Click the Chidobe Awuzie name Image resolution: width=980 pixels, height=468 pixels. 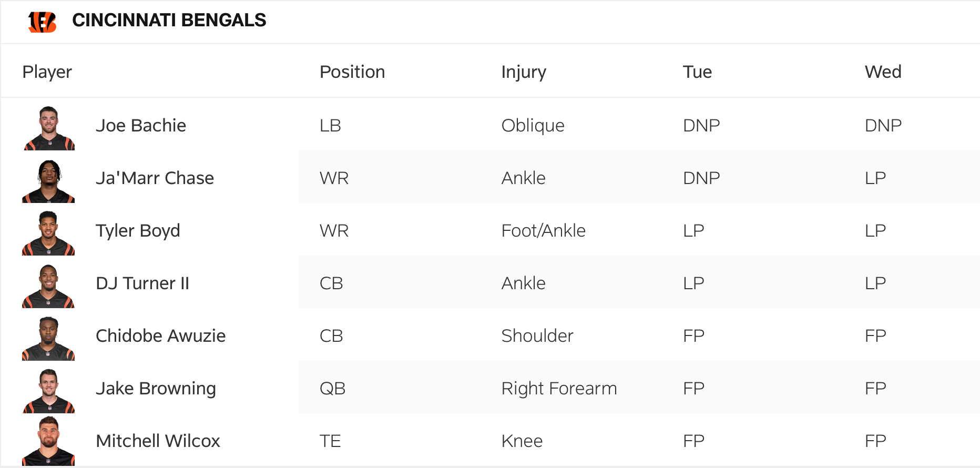tap(160, 336)
